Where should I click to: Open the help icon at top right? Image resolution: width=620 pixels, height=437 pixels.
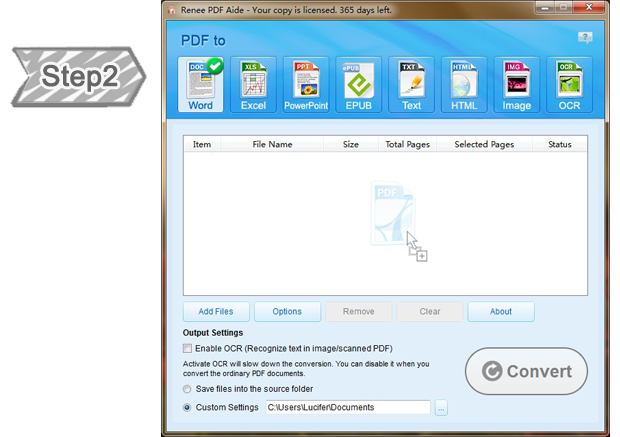point(585,38)
